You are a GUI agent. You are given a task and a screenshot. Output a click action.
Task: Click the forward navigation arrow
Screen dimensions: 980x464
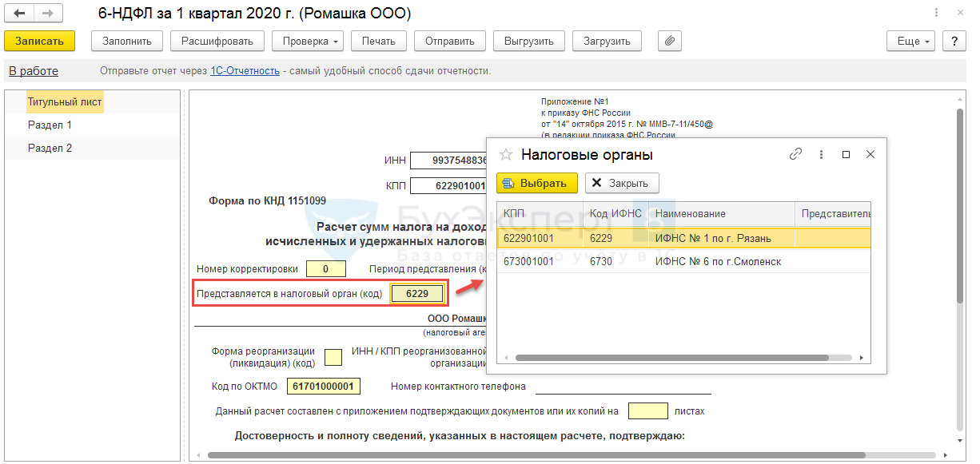tap(48, 14)
